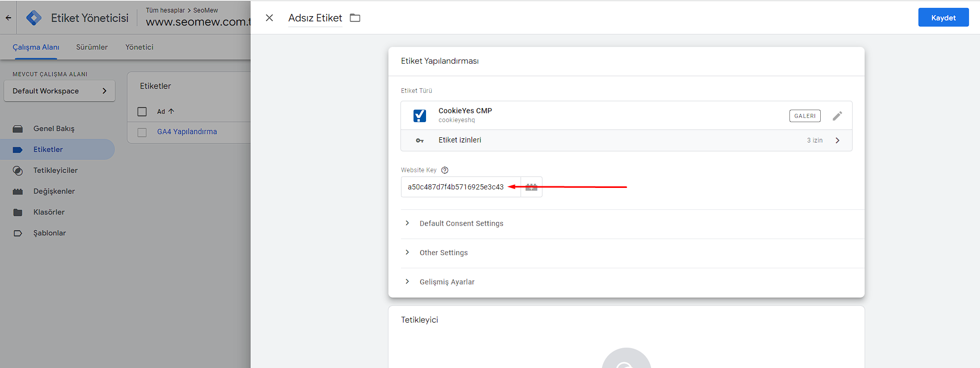Check the GA4 Yapılandırma tag checkbox
This screenshot has height=368, width=980.
pyautogui.click(x=142, y=132)
